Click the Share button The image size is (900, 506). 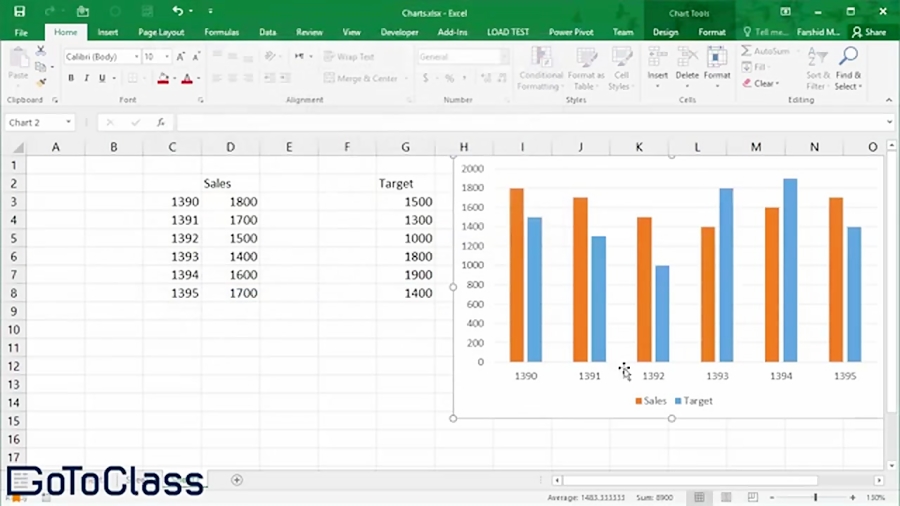tap(869, 32)
